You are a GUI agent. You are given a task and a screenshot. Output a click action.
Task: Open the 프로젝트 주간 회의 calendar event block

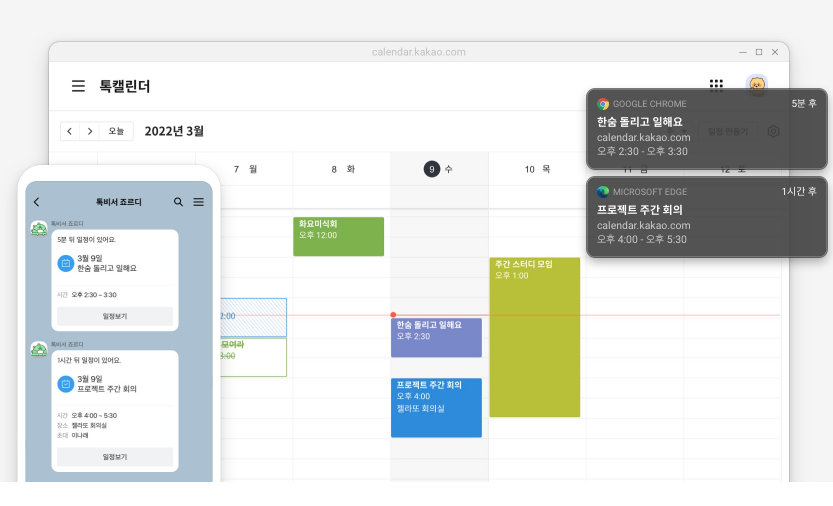coord(436,408)
